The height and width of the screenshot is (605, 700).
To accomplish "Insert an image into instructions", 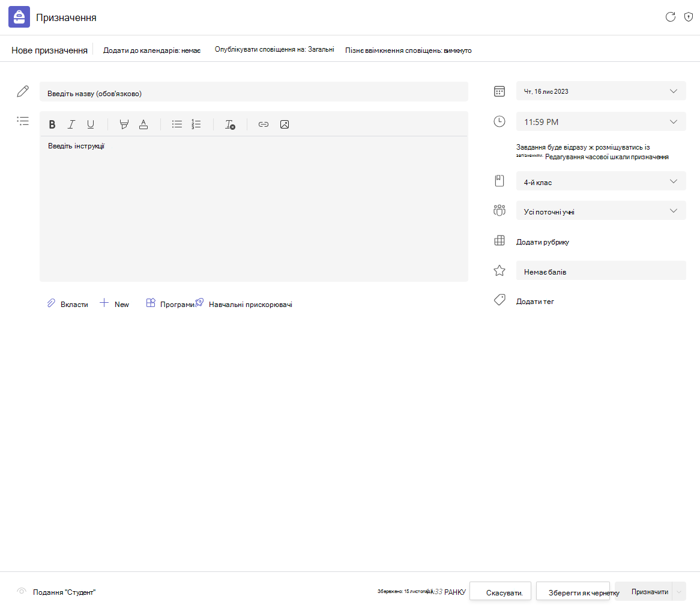I will click(x=285, y=124).
